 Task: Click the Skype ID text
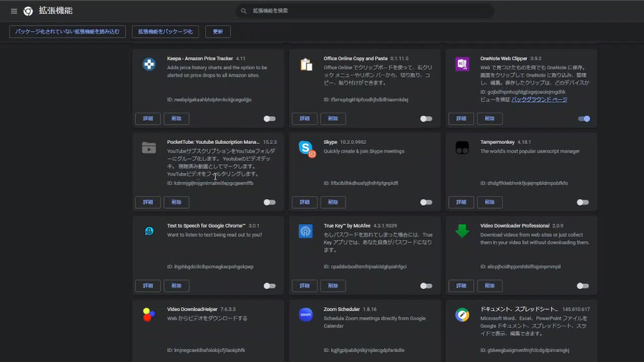[x=361, y=183]
